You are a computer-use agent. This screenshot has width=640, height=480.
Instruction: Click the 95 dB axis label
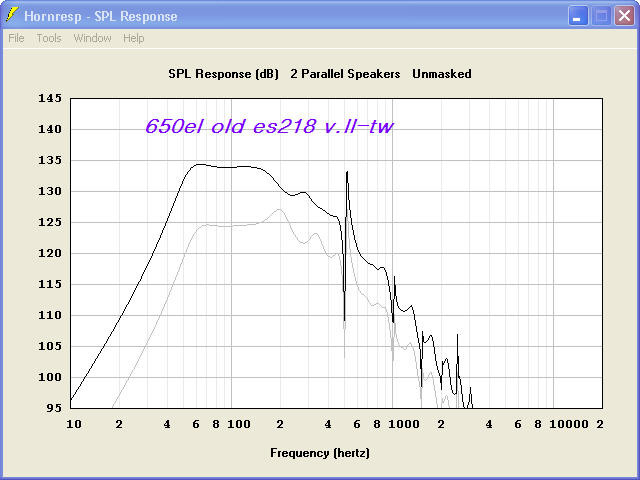click(54, 408)
